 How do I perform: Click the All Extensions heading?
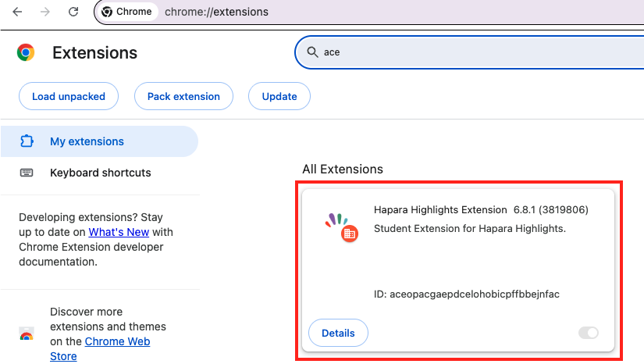coord(343,170)
